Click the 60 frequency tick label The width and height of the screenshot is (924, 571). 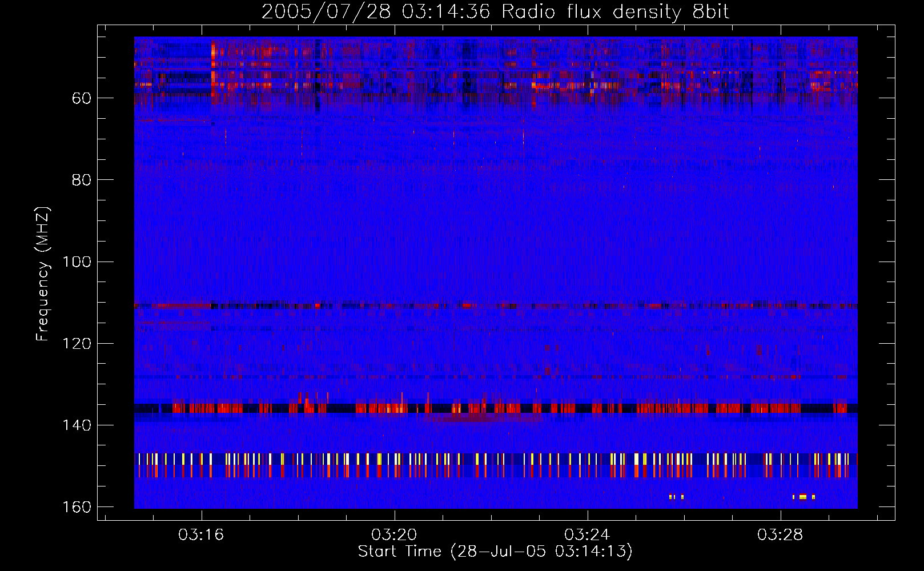tap(82, 98)
